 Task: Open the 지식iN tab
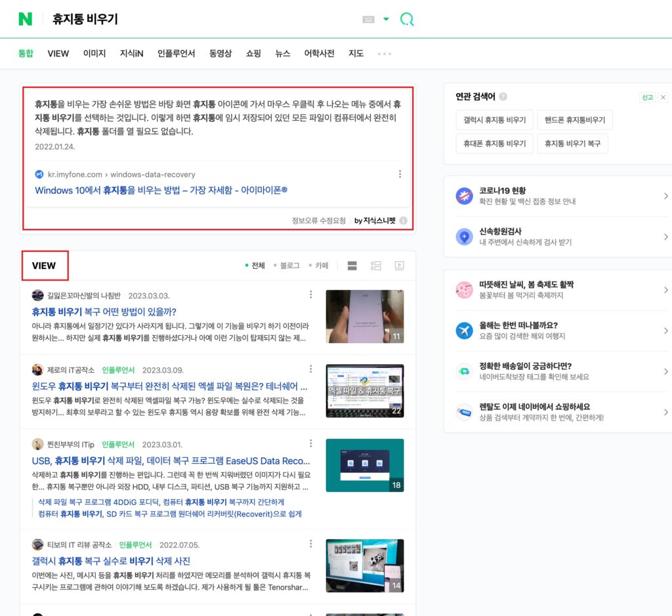[x=131, y=54]
